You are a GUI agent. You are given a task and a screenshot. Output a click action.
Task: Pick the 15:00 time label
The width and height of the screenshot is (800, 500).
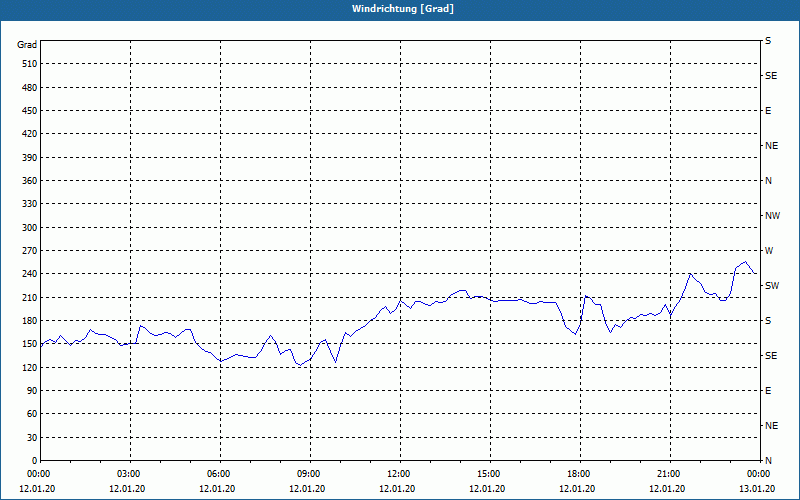coord(490,474)
